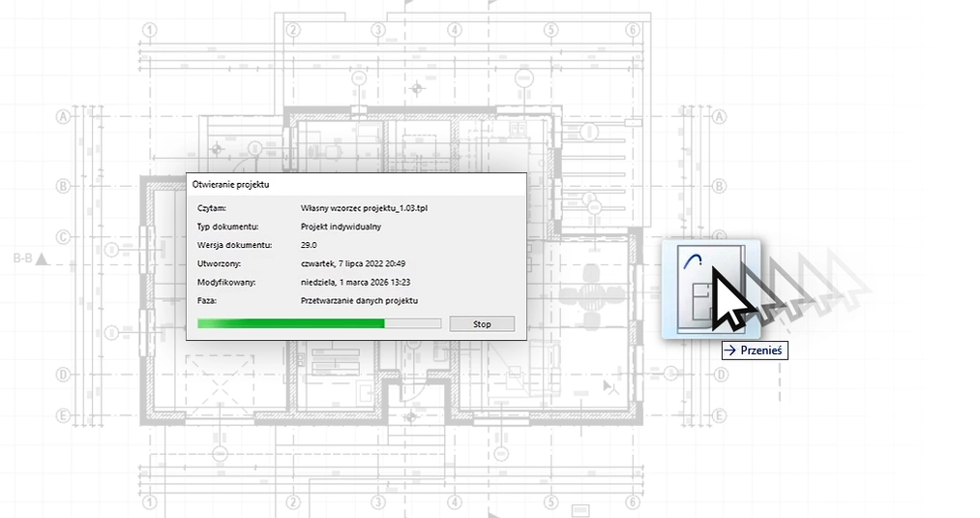980x518 pixels.
Task: Click the Otwieranie projektu dialog title bar
Action: pyautogui.click(x=355, y=183)
